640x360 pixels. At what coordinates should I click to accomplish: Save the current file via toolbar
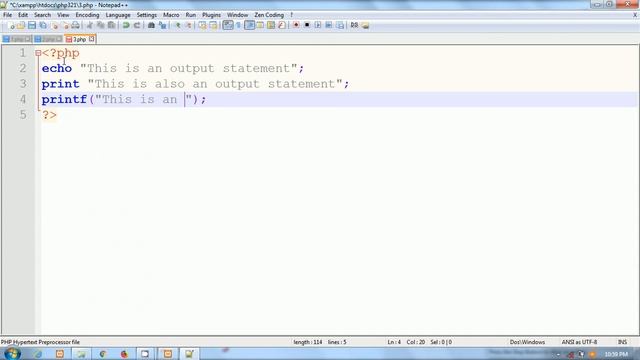pos(32,25)
